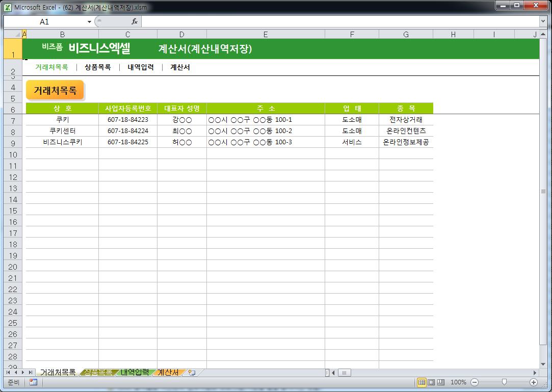Click the 상품목록 navigation link

[98, 67]
